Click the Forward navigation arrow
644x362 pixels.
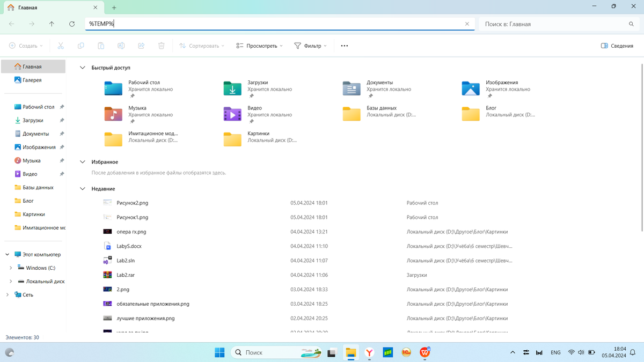[32, 24]
